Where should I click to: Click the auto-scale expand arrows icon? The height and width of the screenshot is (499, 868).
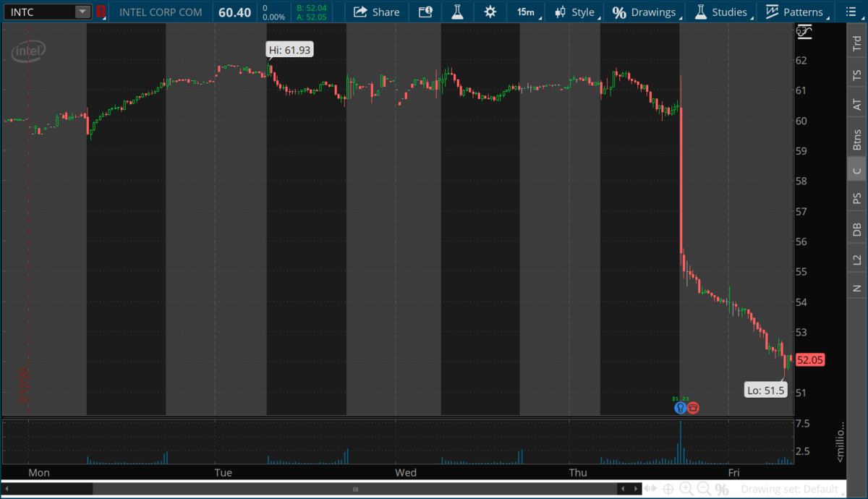pyautogui.click(x=650, y=489)
